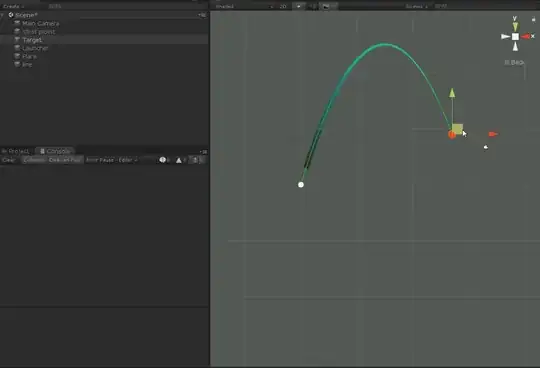The height and width of the screenshot is (368, 540).
Task: Toggle scene lighting button
Action: pyautogui.click(x=299, y=6)
